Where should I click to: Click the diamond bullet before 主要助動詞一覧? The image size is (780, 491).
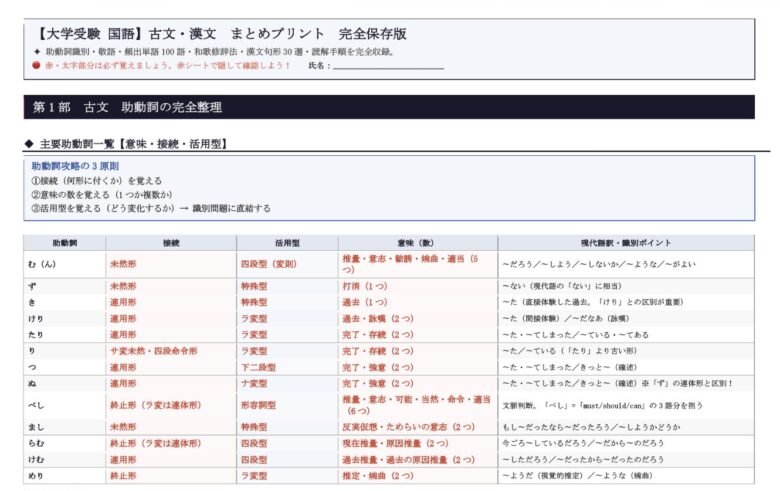pyautogui.click(x=29, y=144)
